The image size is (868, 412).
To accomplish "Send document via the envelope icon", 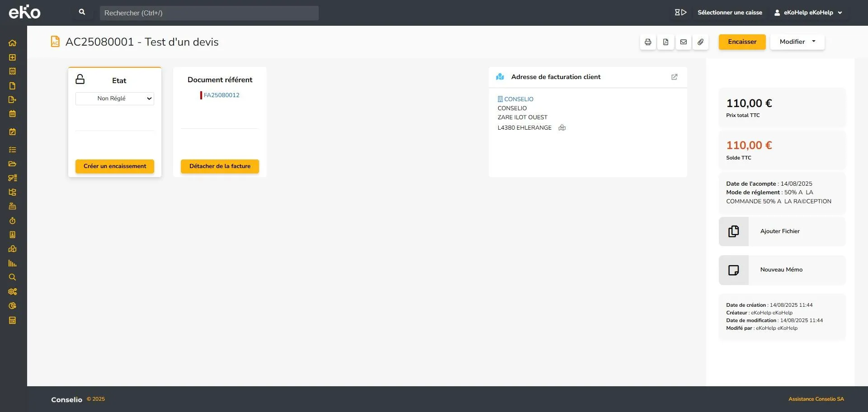I will pos(683,42).
